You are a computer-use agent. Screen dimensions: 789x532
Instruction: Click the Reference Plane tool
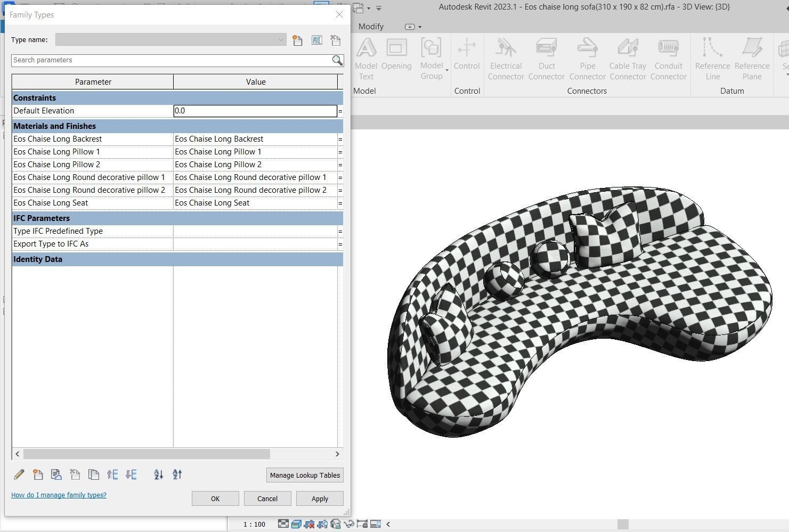pos(752,59)
